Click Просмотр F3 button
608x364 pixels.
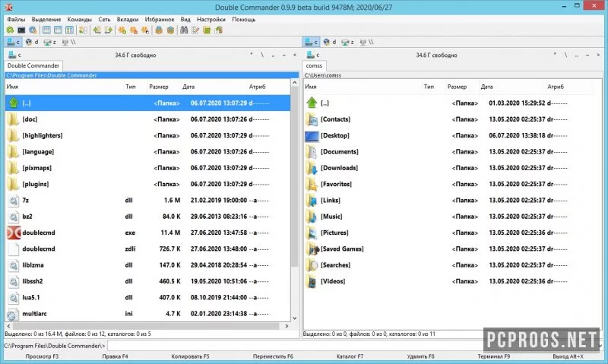pyautogui.click(x=42, y=356)
